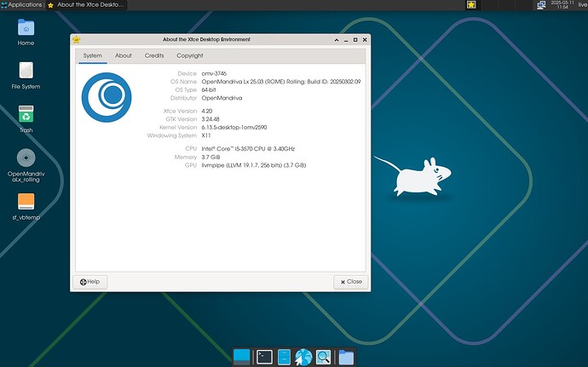588x367 pixels.
Task: Click the OpenMandriva logo in the dialog
Action: click(x=107, y=97)
